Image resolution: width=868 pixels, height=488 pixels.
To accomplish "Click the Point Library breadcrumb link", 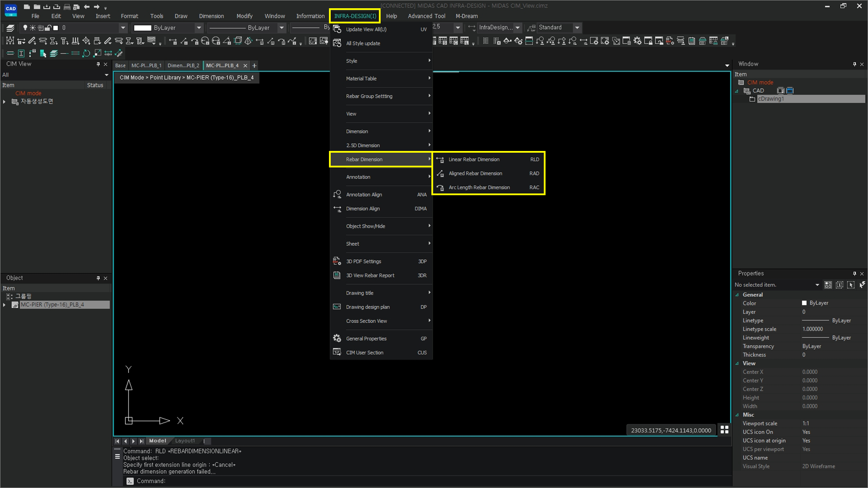I will pos(165,78).
